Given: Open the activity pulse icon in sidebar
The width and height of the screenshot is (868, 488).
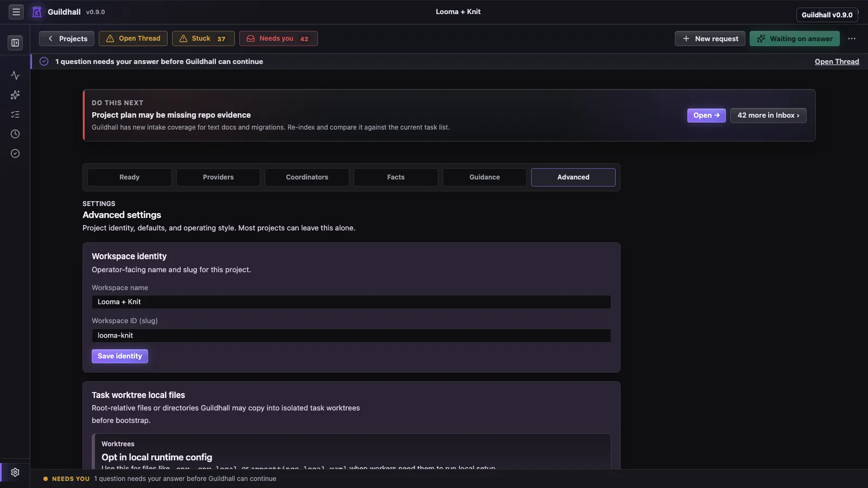Looking at the screenshot, I should click(x=15, y=75).
